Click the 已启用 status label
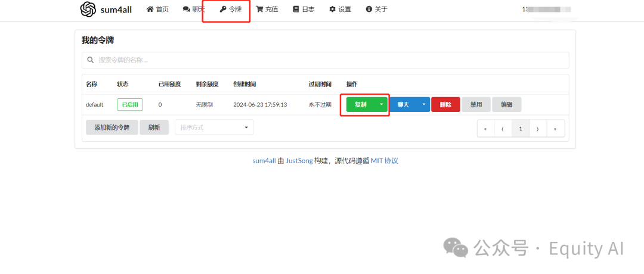Viewport: 644px width, 274px height. tap(130, 105)
